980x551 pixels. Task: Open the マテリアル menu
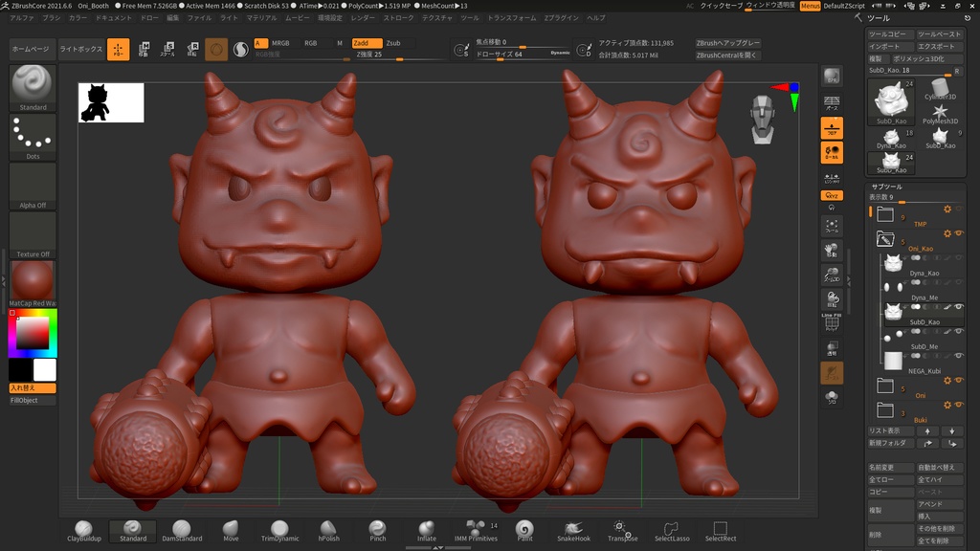(261, 18)
